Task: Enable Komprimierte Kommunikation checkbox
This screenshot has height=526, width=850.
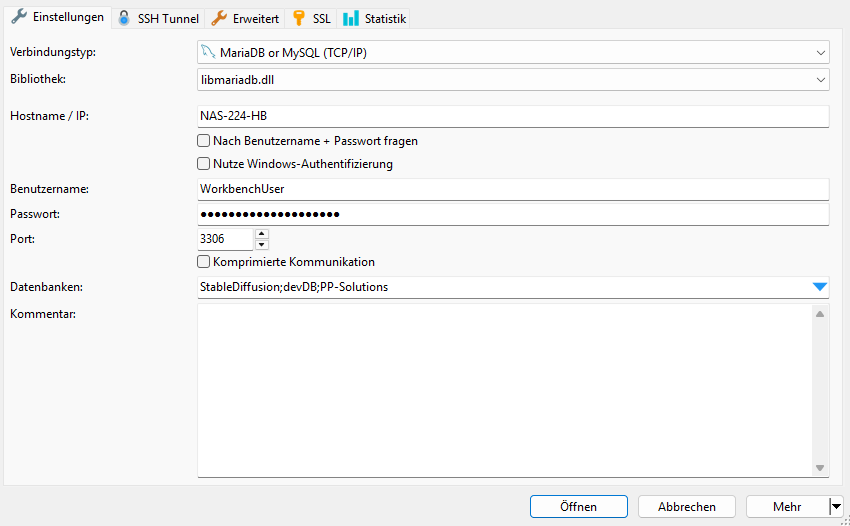Action: 204,262
